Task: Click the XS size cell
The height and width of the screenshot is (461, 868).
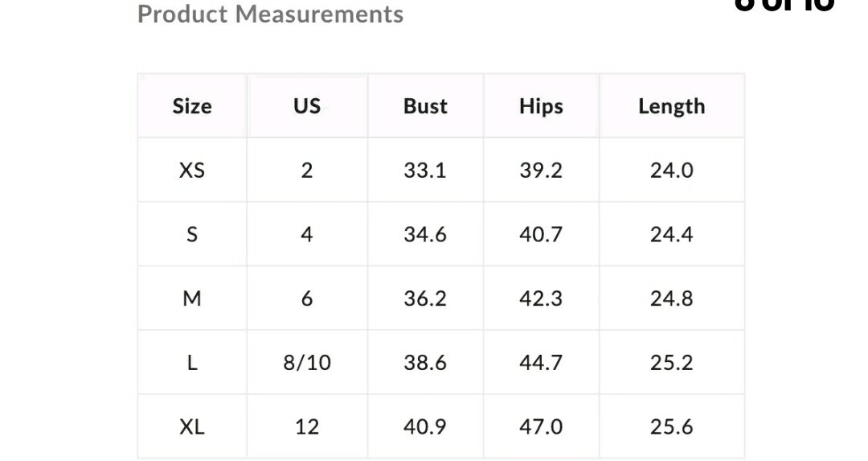Action: [x=192, y=170]
